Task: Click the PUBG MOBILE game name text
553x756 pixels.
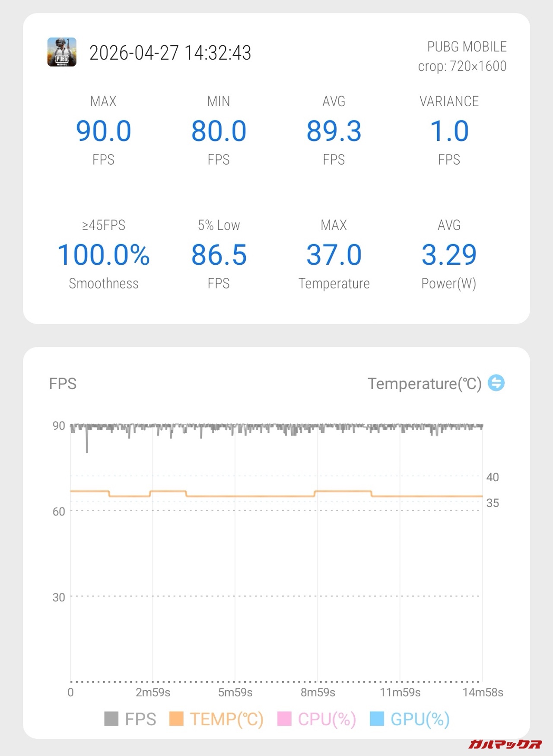Action: tap(467, 47)
